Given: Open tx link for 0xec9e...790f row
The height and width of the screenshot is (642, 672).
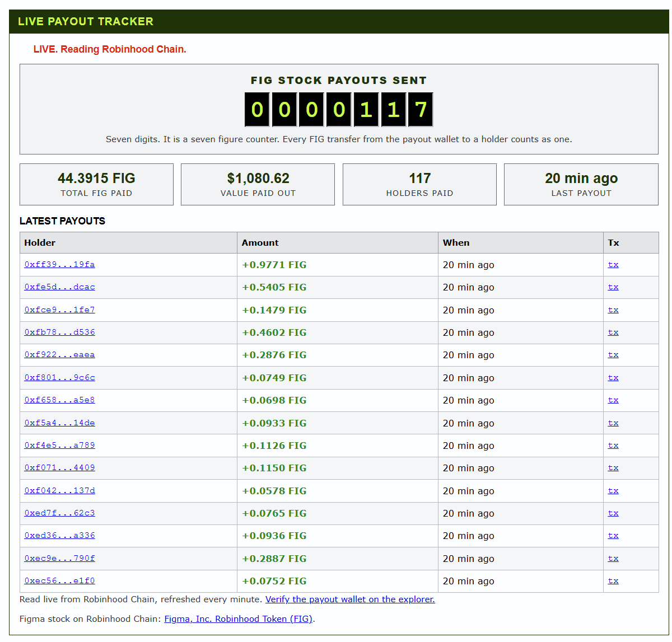Looking at the screenshot, I should [613, 558].
